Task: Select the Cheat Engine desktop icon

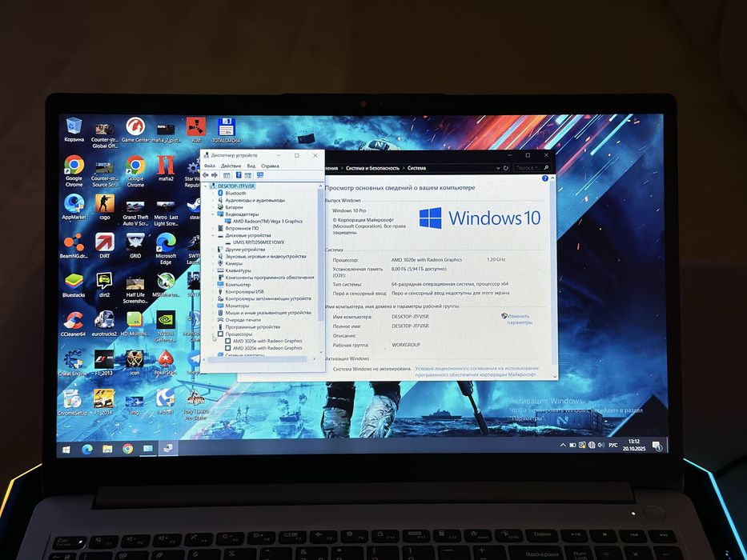Action: point(74,363)
